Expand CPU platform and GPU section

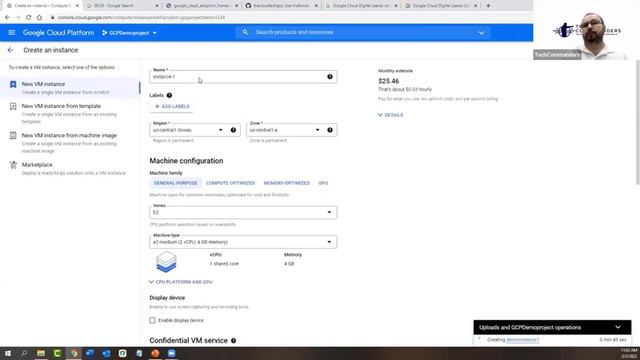tap(181, 282)
